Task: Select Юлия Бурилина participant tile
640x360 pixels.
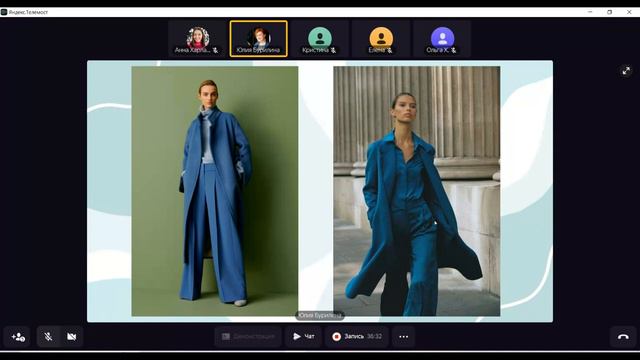Action: [x=258, y=39]
